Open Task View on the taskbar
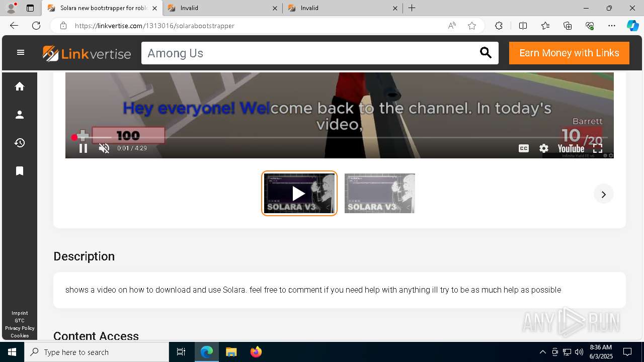 [x=181, y=352]
